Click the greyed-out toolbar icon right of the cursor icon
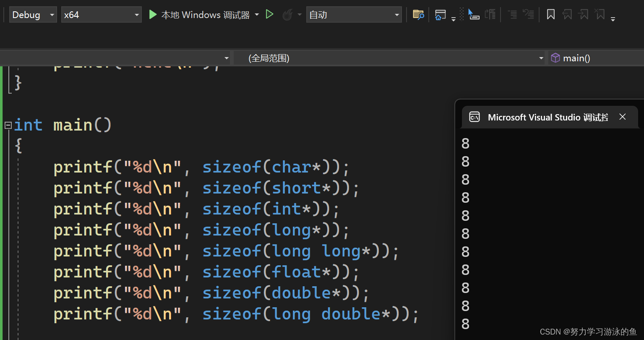Image resolution: width=644 pixels, height=340 pixels. click(490, 15)
